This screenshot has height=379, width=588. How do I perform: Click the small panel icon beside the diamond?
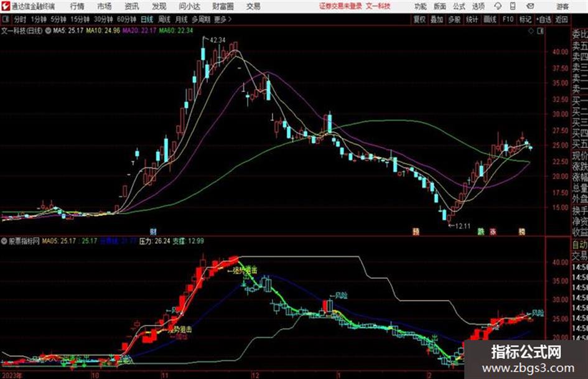coord(540,31)
